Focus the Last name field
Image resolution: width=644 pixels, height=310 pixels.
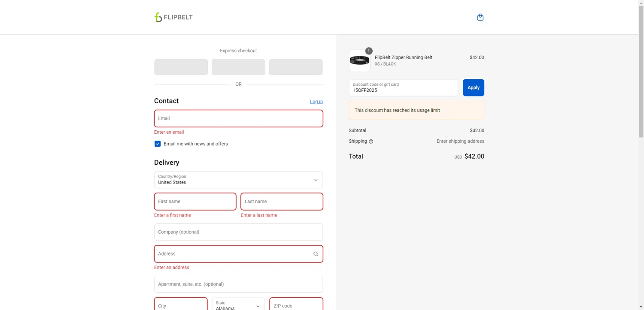click(x=282, y=202)
